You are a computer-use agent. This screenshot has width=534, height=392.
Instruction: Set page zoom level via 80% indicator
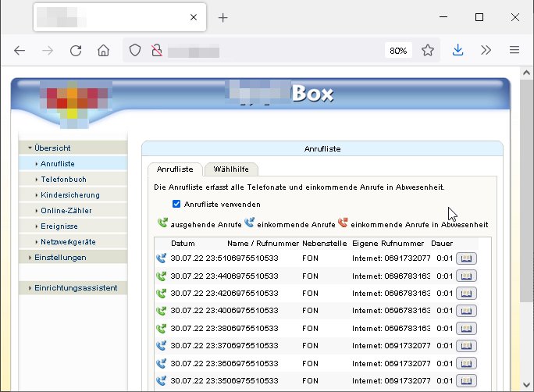tap(398, 50)
